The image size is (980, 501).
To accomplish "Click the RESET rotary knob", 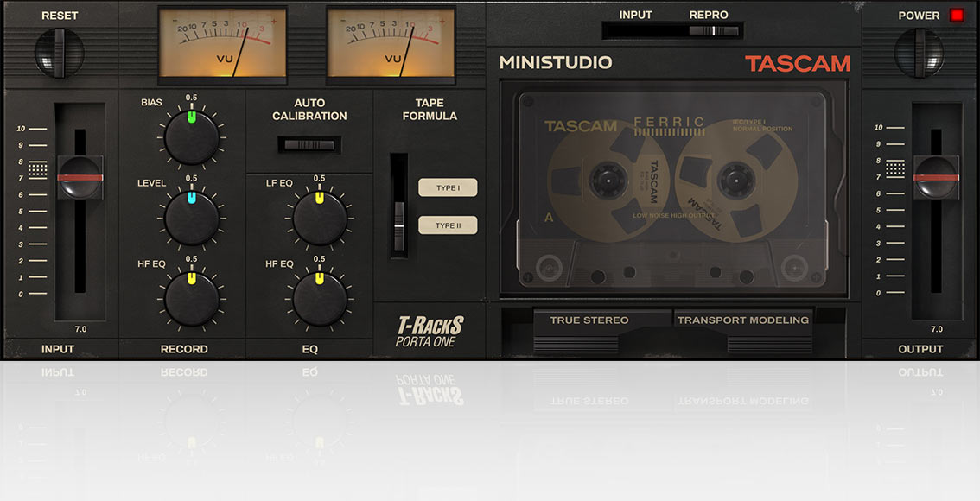I will [60, 53].
